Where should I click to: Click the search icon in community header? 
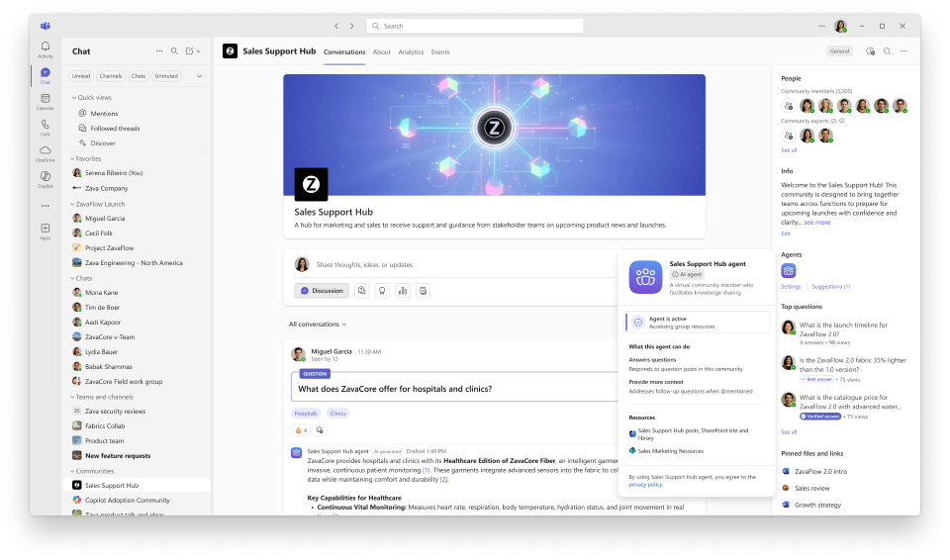[x=887, y=51]
